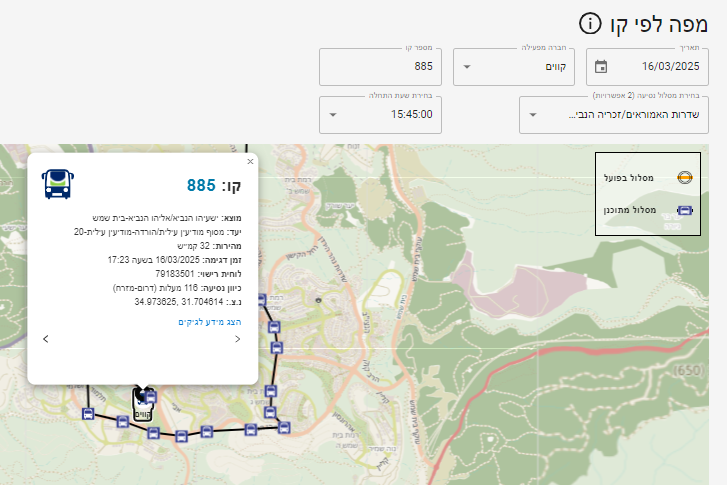Open the calendar date picker icon
Screen dimensions: 727x485
tap(601, 67)
